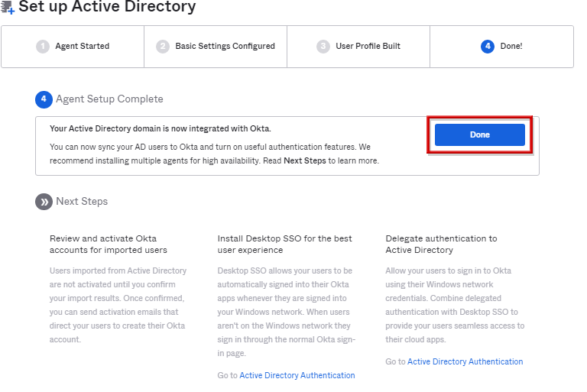This screenshot has height=392, width=587.
Task: Click the Next Steps section heading
Action: 82,202
